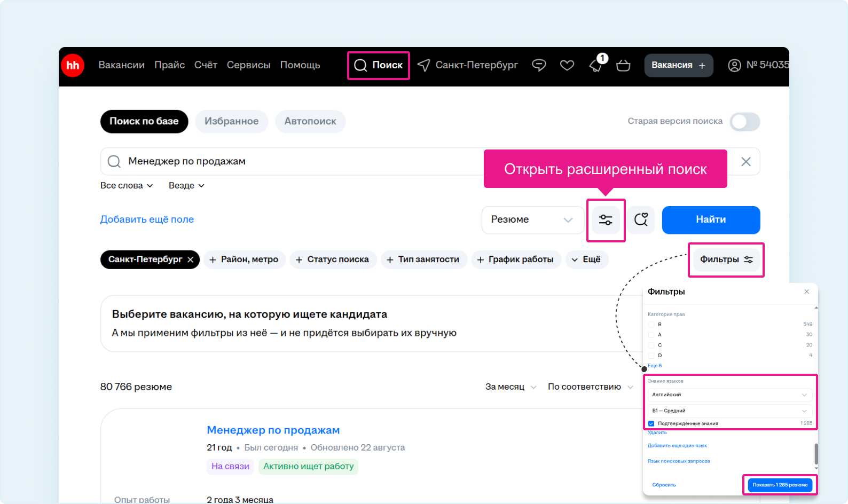Toggle Старая версия поиска switch
The width and height of the screenshot is (848, 504).
pos(745,122)
